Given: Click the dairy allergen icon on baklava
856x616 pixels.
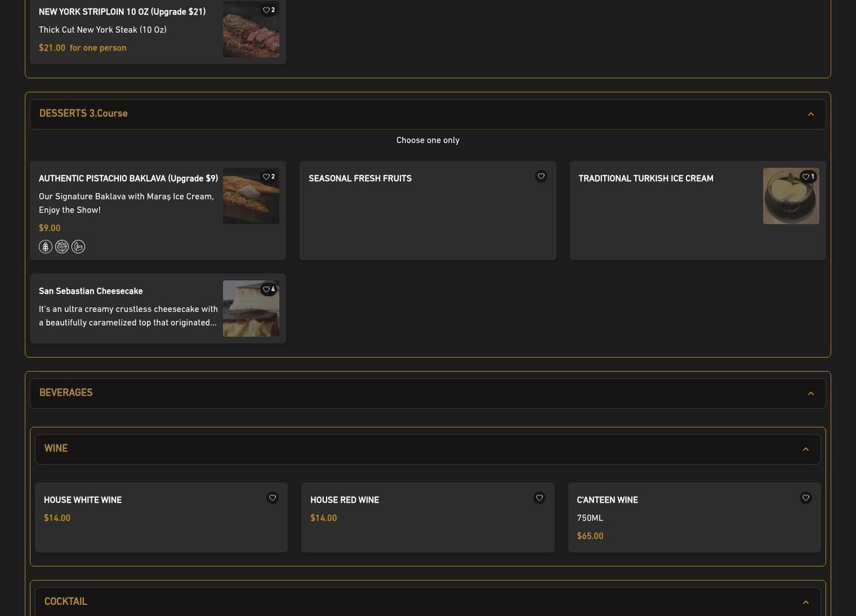Looking at the screenshot, I should coord(78,247).
